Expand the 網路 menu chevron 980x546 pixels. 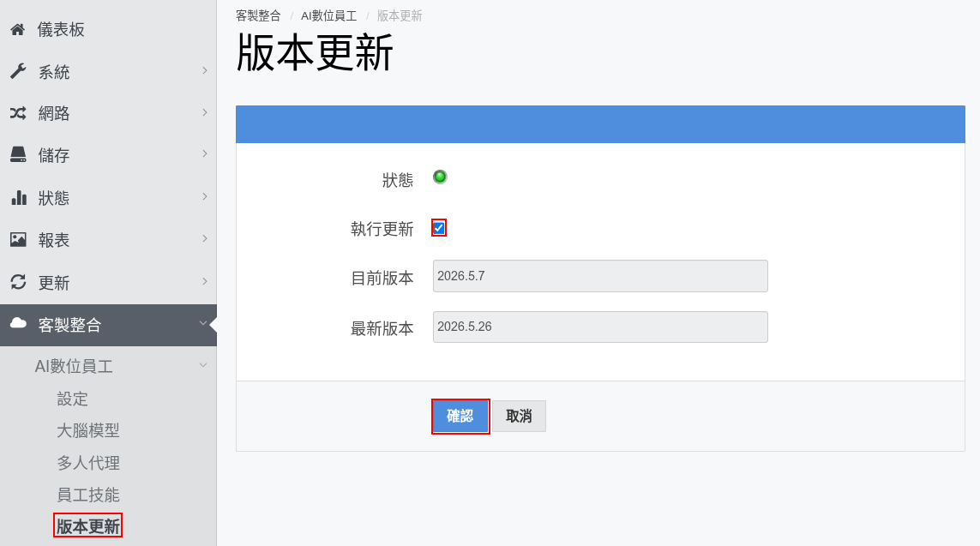(204, 112)
